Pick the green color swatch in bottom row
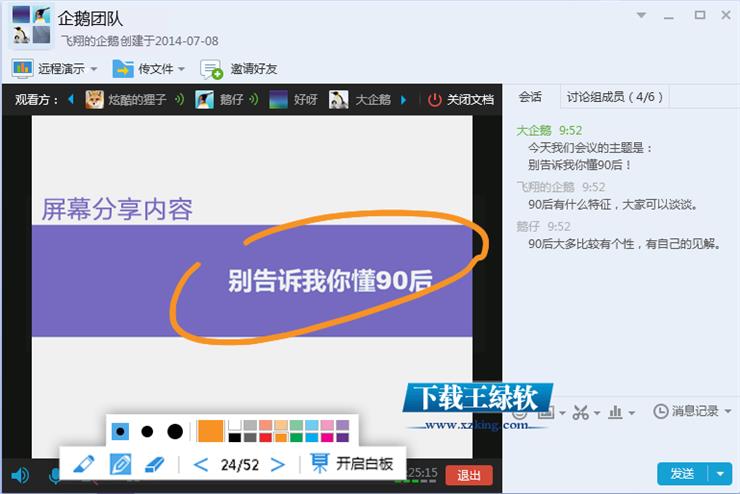 click(296, 438)
